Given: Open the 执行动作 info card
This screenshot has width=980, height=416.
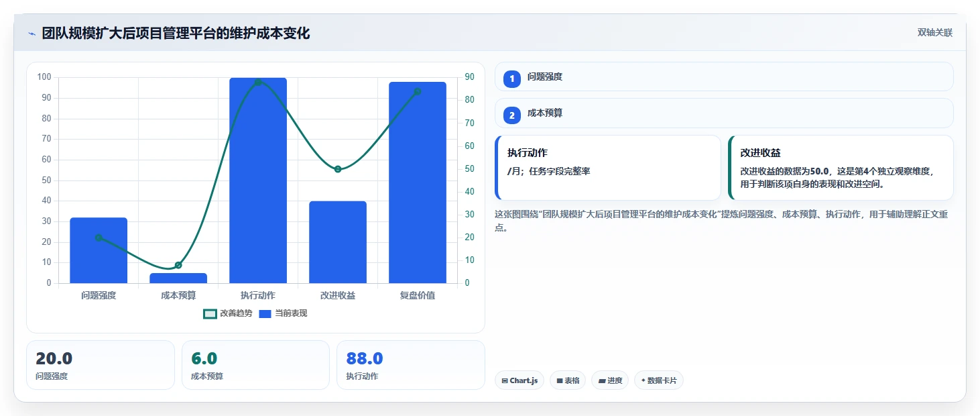Looking at the screenshot, I should [608, 168].
